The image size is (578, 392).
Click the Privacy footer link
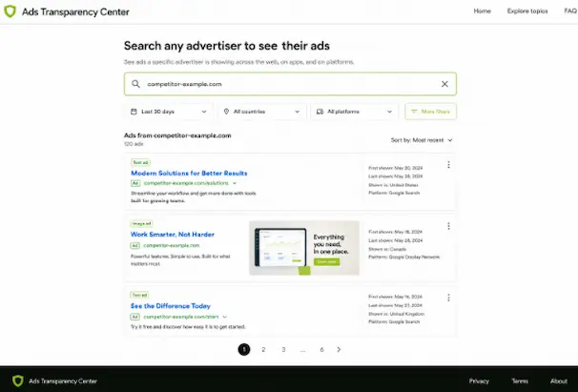coord(479,381)
